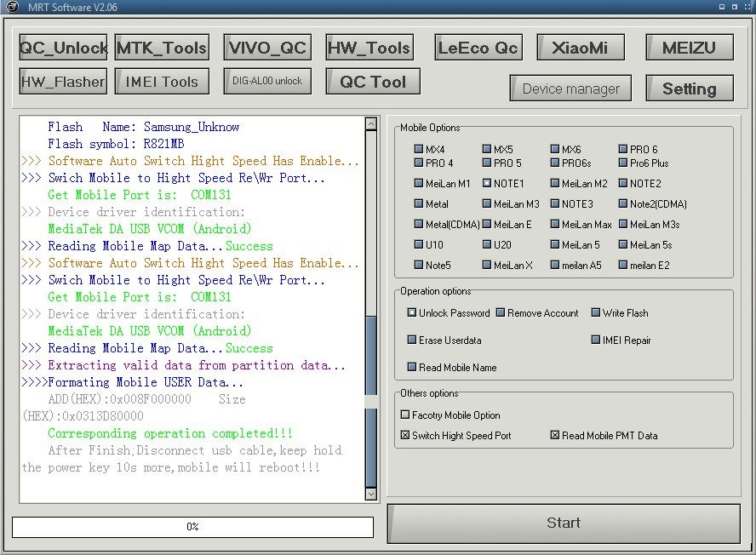The image size is (756, 555).
Task: Choose the IMEI Repair operation
Action: click(596, 340)
